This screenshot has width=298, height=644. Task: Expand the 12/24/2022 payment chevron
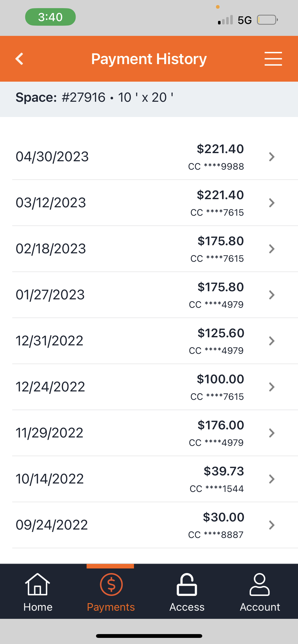pos(272,387)
